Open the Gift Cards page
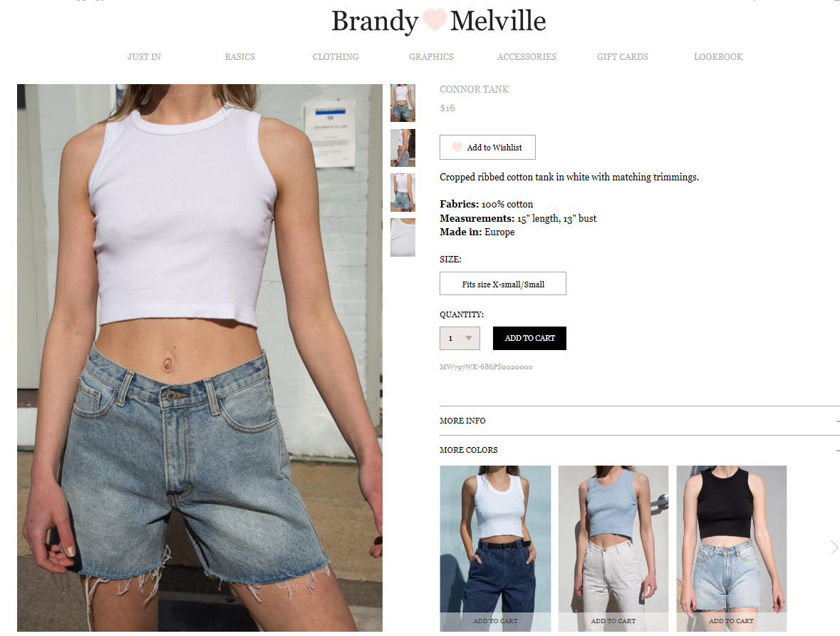This screenshot has width=840, height=636. [623, 56]
